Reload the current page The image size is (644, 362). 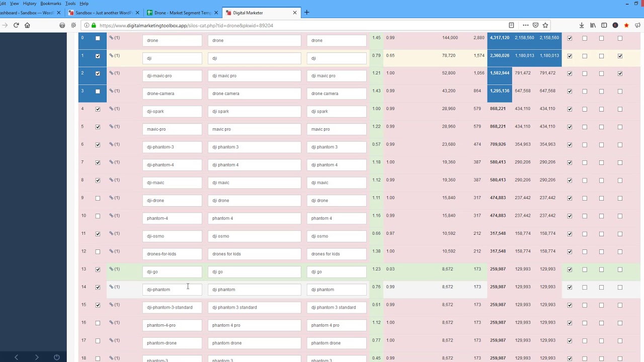(16, 25)
